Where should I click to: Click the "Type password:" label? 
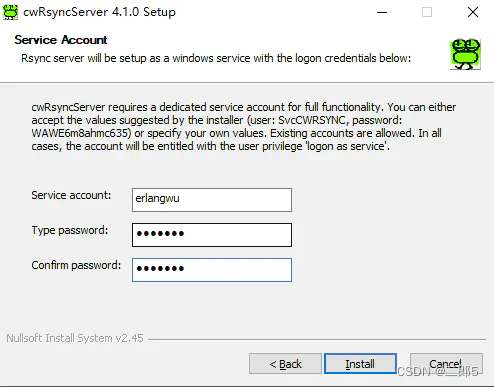coord(70,230)
